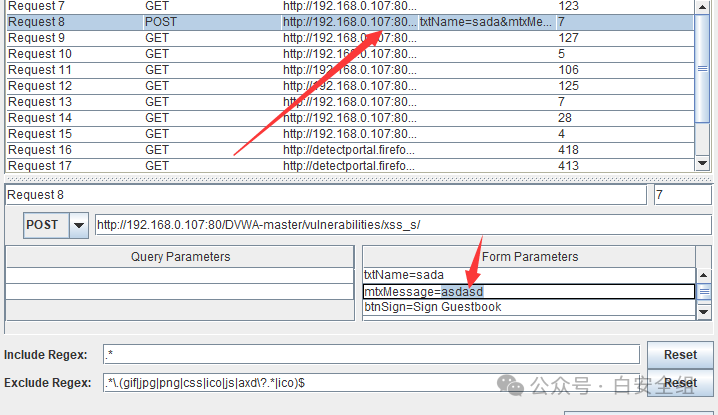Select the mtxMessage=asdasd form parameter
The width and height of the screenshot is (718, 415).
click(529, 292)
